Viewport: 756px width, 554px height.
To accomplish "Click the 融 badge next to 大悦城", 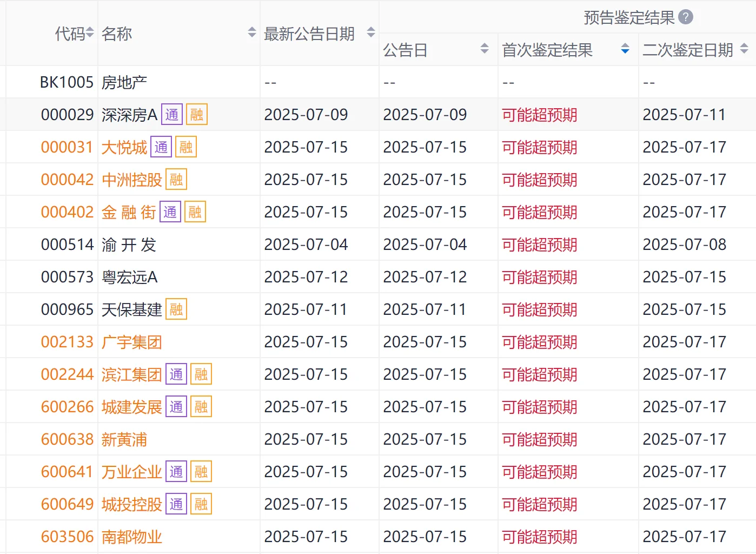I will [x=186, y=147].
